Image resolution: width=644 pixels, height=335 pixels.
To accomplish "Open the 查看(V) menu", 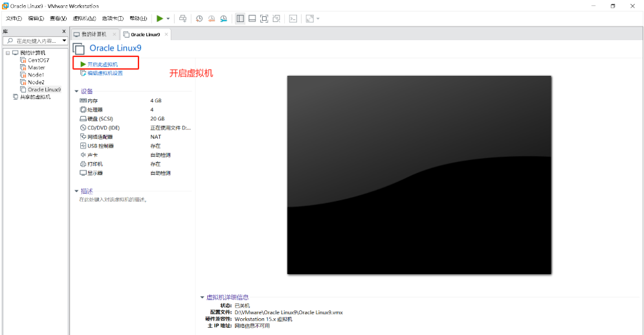I will coord(58,19).
